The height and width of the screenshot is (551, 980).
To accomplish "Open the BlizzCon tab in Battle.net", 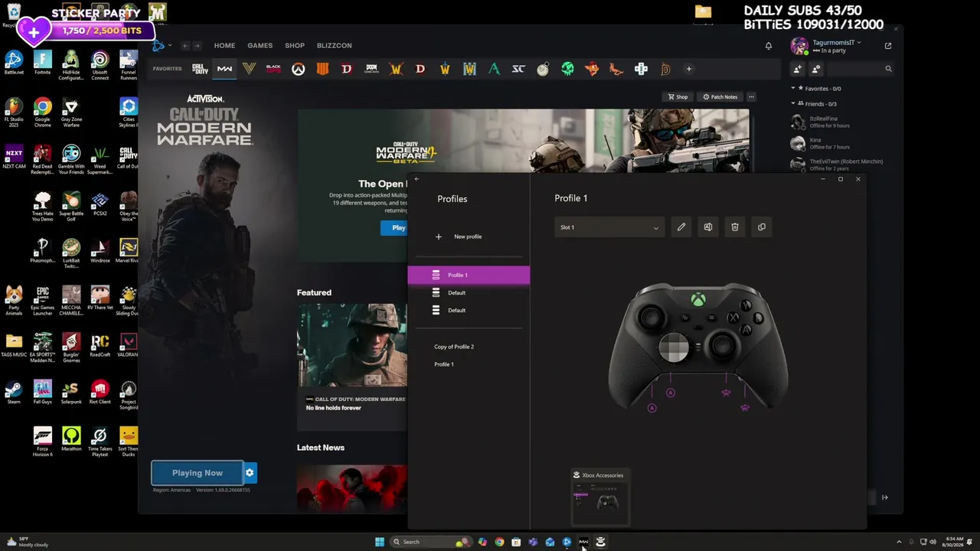I will pos(335,46).
